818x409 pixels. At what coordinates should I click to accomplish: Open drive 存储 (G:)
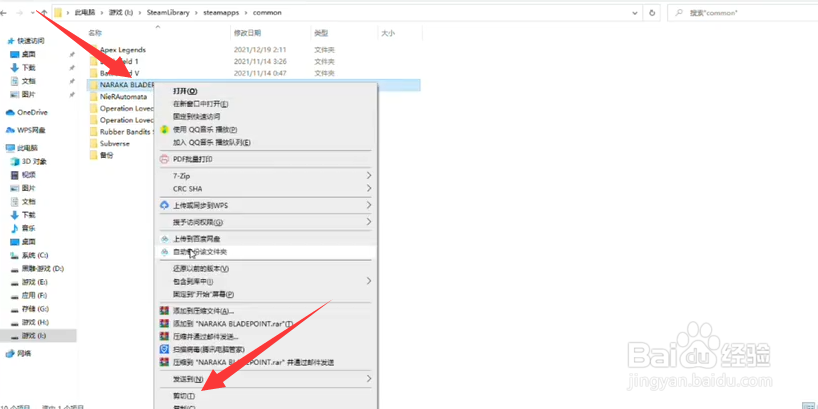tap(35, 309)
